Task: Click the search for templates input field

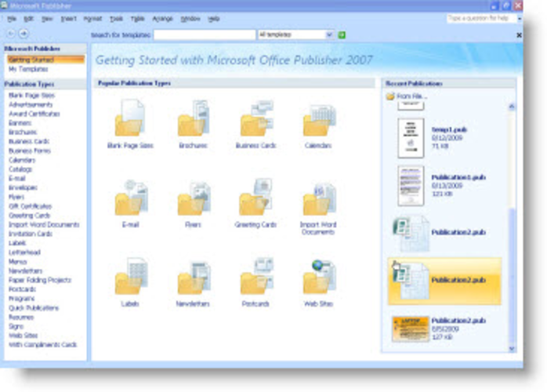Action: [205, 34]
